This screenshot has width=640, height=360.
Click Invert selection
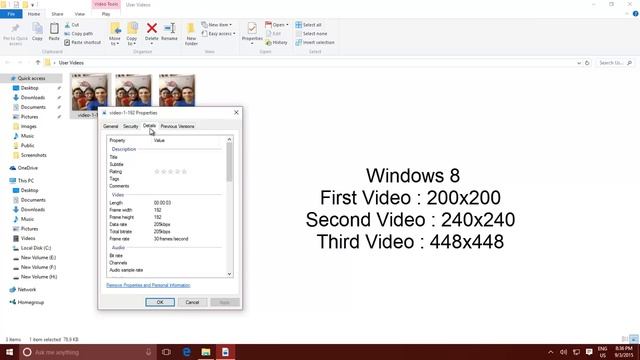tap(315, 42)
